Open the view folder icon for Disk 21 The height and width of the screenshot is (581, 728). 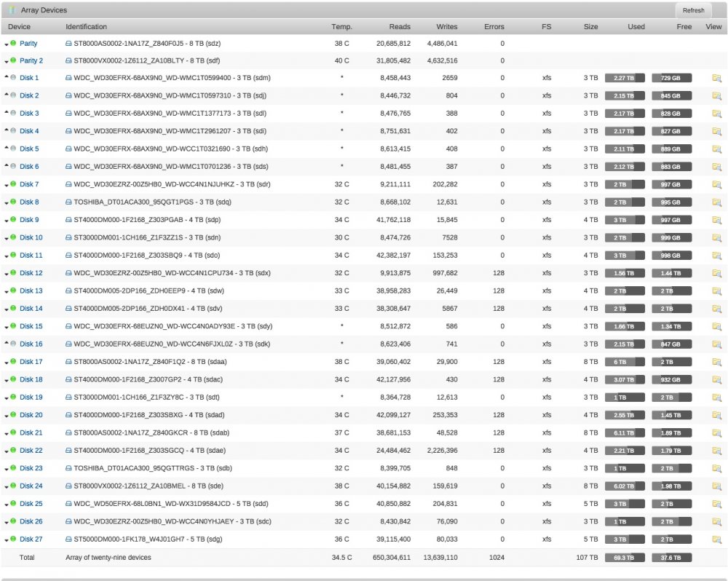pos(716,433)
